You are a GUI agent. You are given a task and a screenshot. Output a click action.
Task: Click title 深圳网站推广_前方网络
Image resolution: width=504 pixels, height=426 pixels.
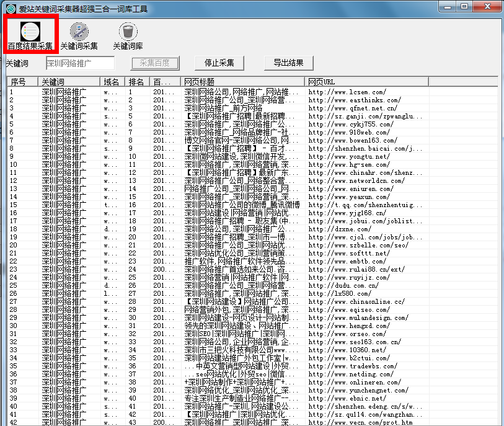(x=223, y=108)
